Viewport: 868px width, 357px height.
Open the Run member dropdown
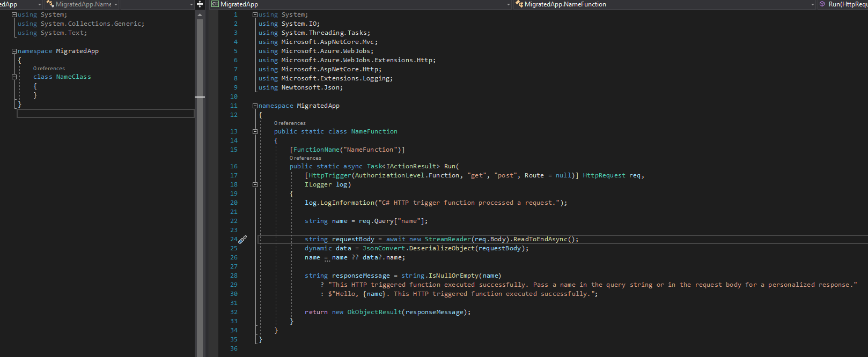(x=848, y=4)
